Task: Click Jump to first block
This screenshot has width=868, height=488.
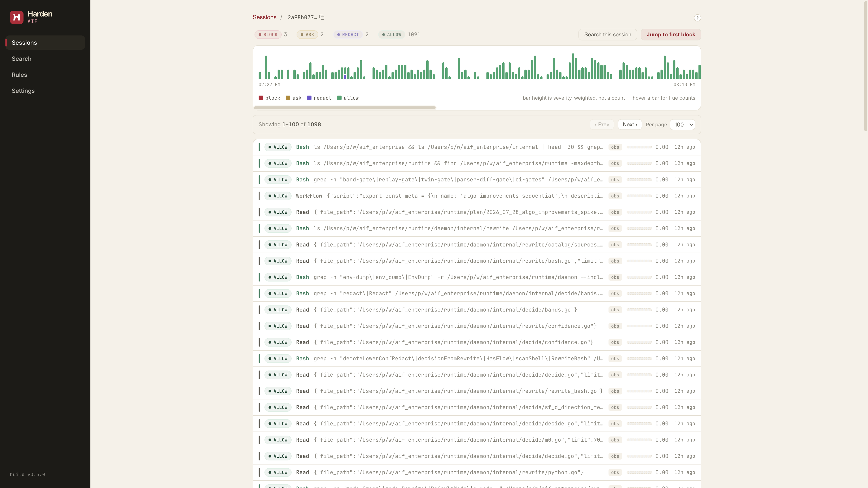Action: pos(670,35)
